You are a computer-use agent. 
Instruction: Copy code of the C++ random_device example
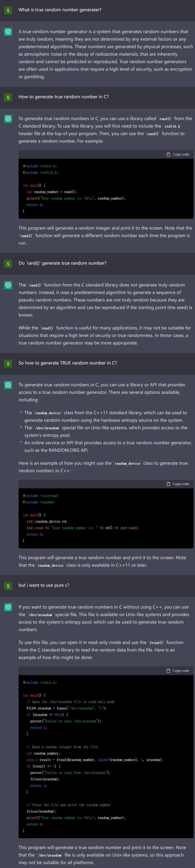(178, 484)
